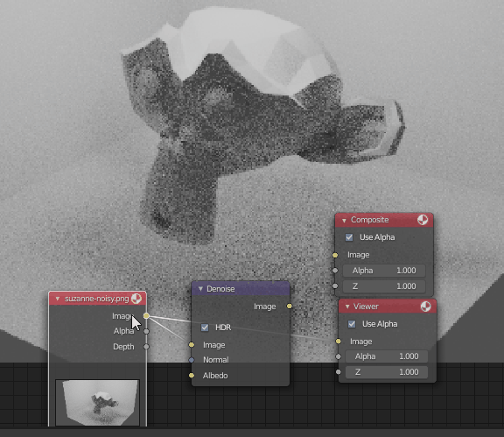The height and width of the screenshot is (437, 504).
Task: Click the suzanne-noisy.png node preview sphere icon
Action: pos(136,299)
